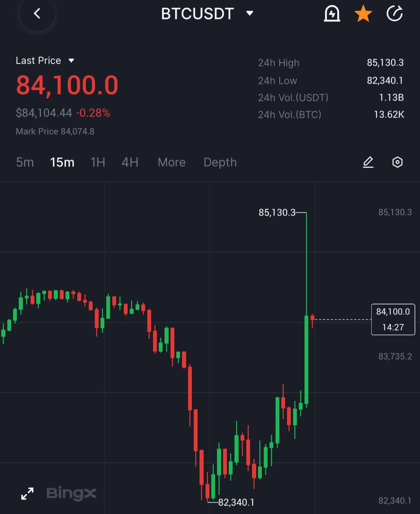Open the BTCUSDT pair selector dropdown
The image size is (420, 514).
click(x=207, y=14)
